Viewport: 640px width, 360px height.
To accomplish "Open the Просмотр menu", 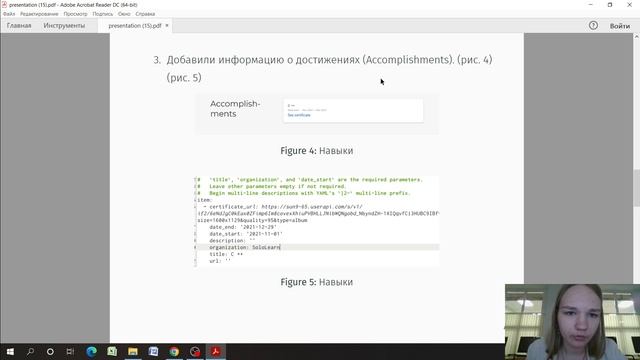I will tap(76, 14).
